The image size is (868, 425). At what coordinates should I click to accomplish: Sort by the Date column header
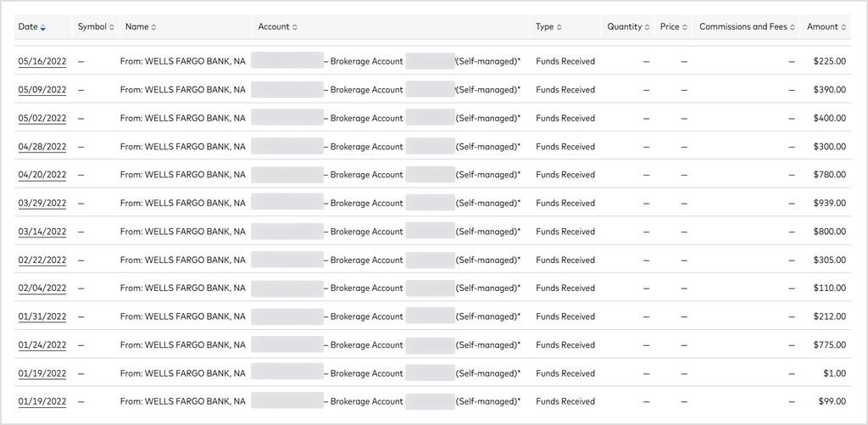tap(31, 26)
